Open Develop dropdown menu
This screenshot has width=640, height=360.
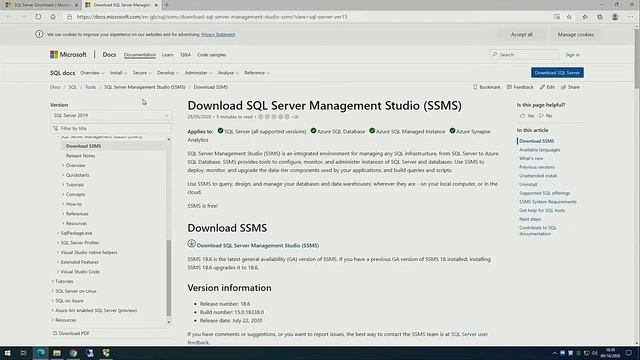pos(168,73)
